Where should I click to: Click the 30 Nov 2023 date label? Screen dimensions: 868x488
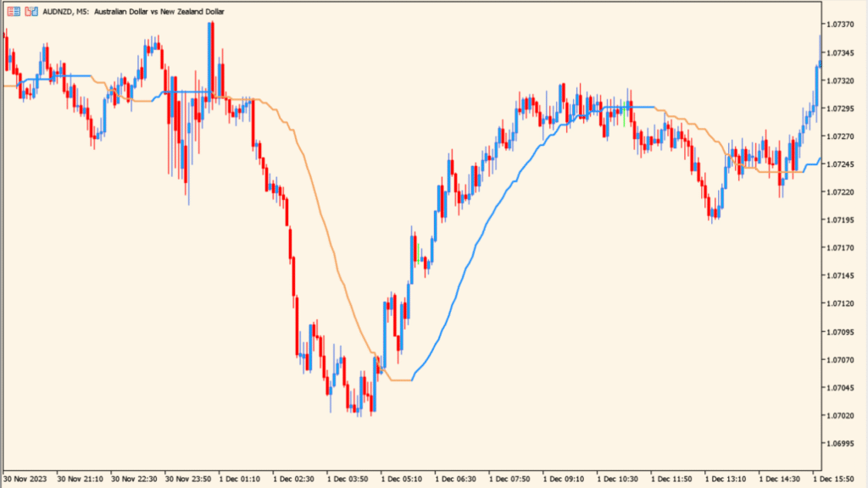click(x=26, y=479)
